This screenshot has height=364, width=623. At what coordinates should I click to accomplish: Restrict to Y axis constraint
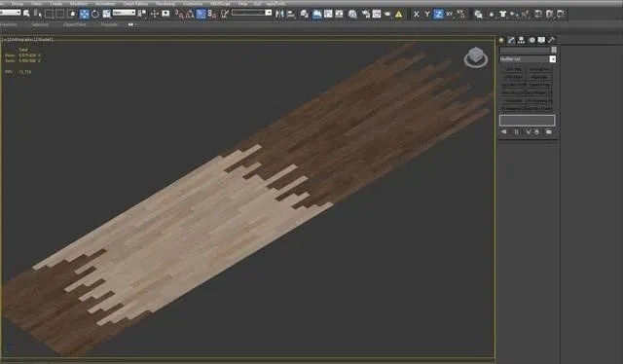click(427, 15)
